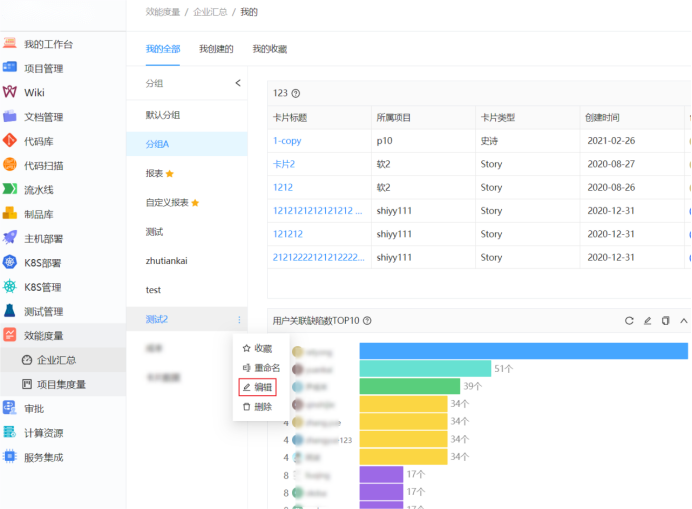Select zhutiankai in group list

tap(187, 261)
